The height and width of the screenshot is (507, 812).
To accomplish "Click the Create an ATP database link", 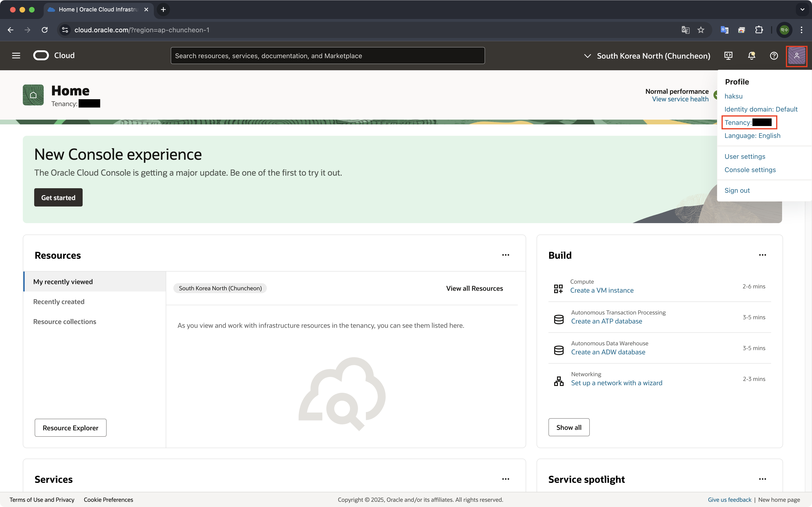I will [x=606, y=321].
